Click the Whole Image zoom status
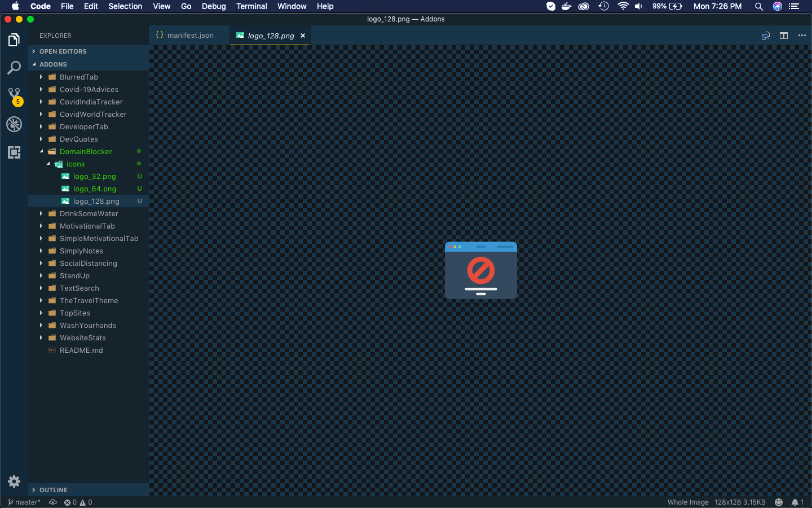812x508 pixels. (688, 502)
